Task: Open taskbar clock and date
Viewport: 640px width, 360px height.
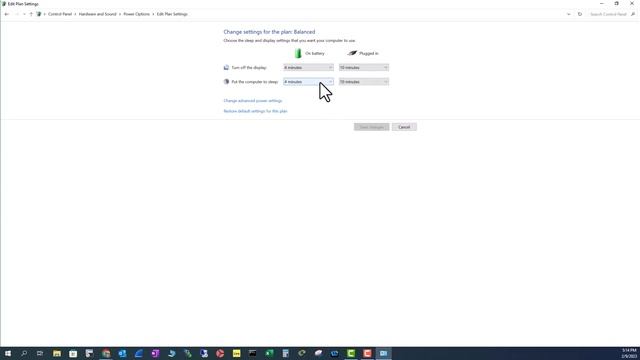Action: [629, 353]
